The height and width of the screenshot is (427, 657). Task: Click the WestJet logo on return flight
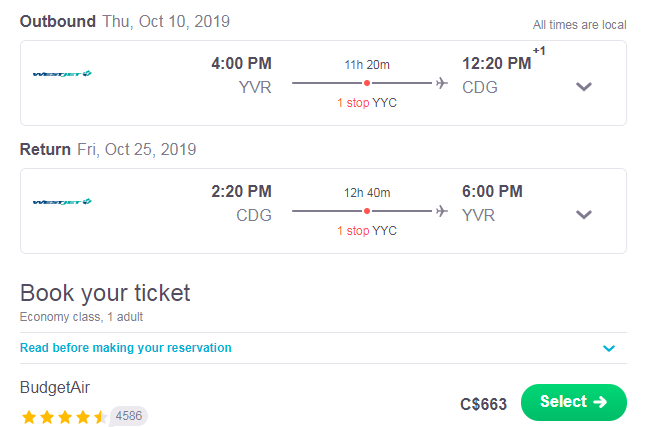pos(62,202)
